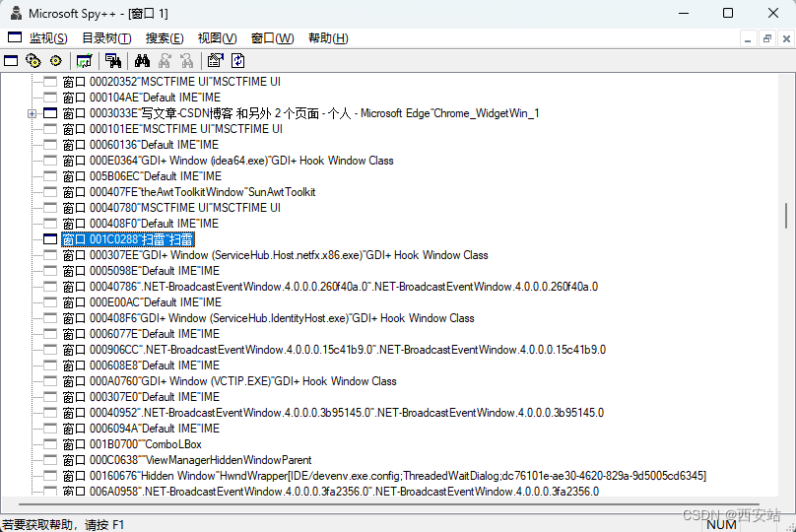Open the 目录树(T) menu
Image resolution: width=796 pixels, height=532 pixels.
click(106, 38)
